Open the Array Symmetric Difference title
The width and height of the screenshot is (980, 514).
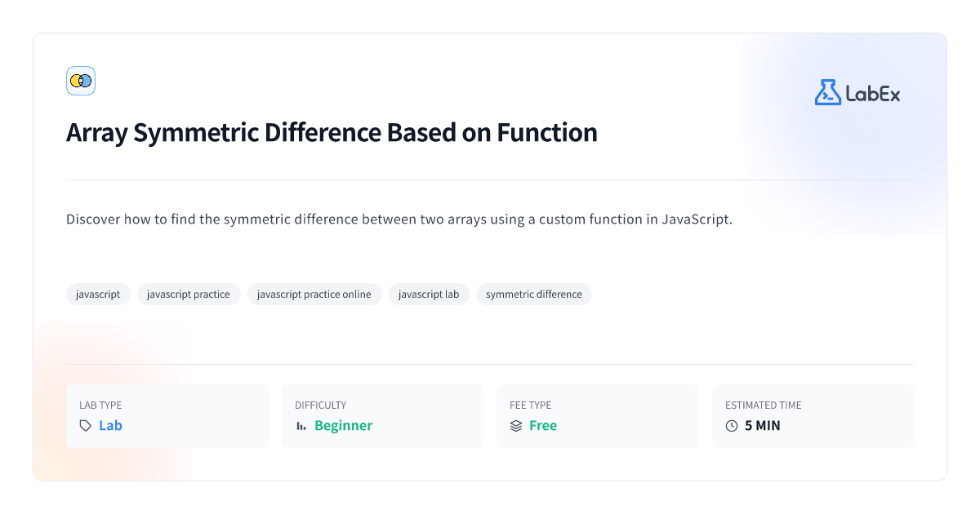(332, 132)
